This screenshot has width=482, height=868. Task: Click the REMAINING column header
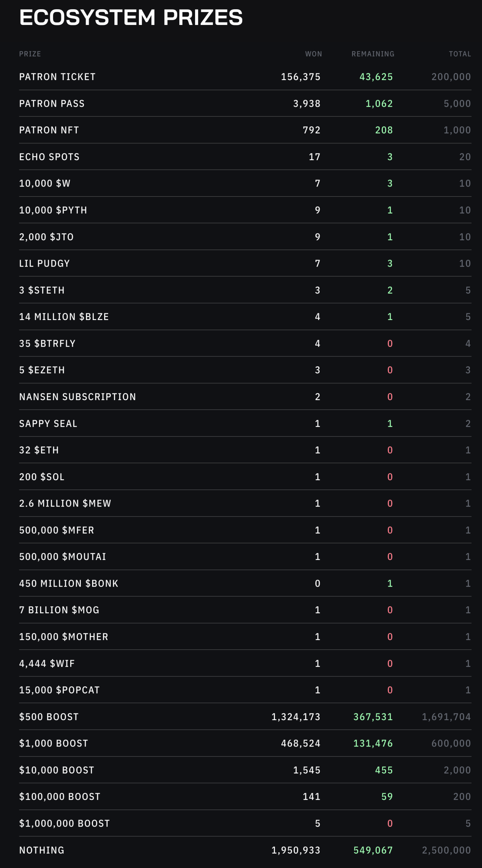[x=373, y=54]
